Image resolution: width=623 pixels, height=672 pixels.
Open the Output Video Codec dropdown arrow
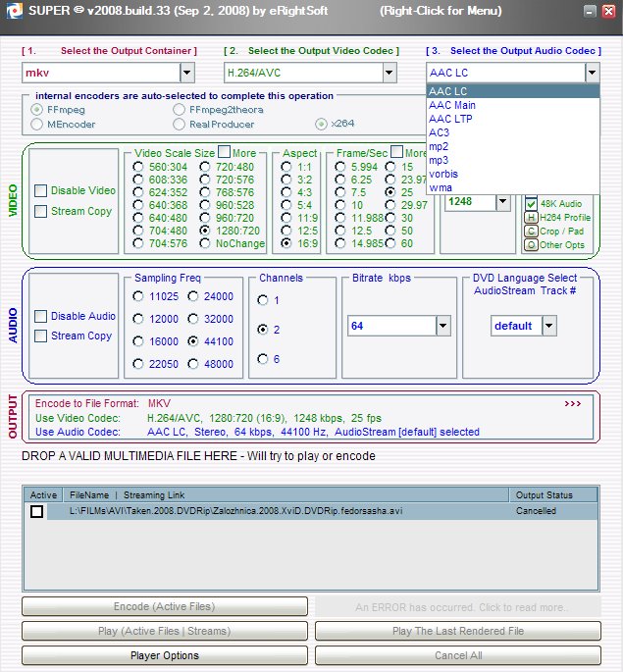pyautogui.click(x=389, y=73)
